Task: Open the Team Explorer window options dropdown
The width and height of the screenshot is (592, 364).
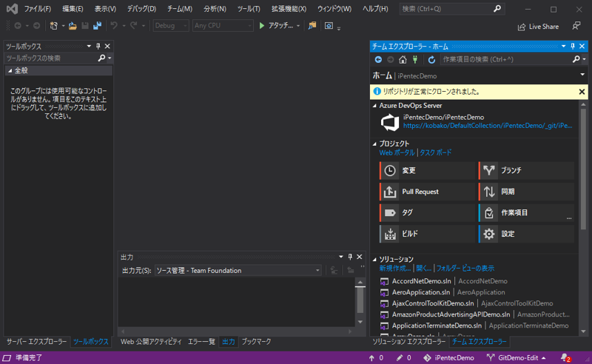Action: (563, 46)
